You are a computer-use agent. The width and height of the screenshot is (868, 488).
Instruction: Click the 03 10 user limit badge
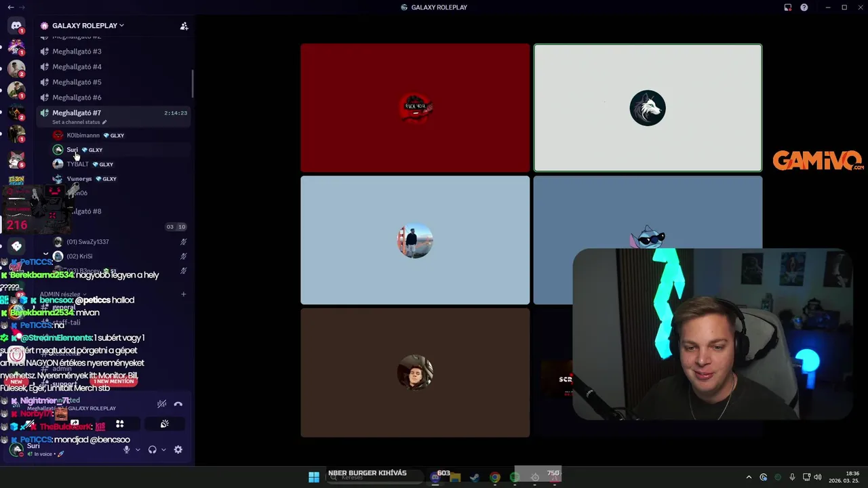pos(176,227)
